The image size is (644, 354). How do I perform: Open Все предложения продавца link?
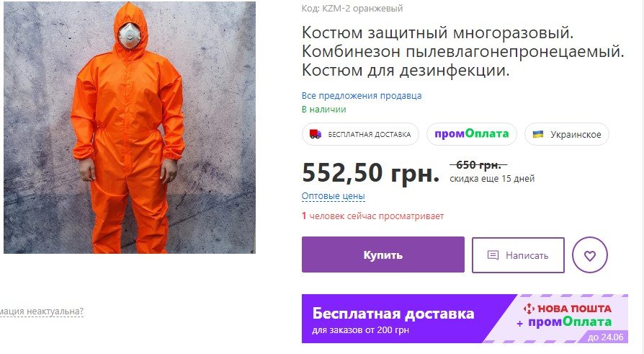(362, 96)
